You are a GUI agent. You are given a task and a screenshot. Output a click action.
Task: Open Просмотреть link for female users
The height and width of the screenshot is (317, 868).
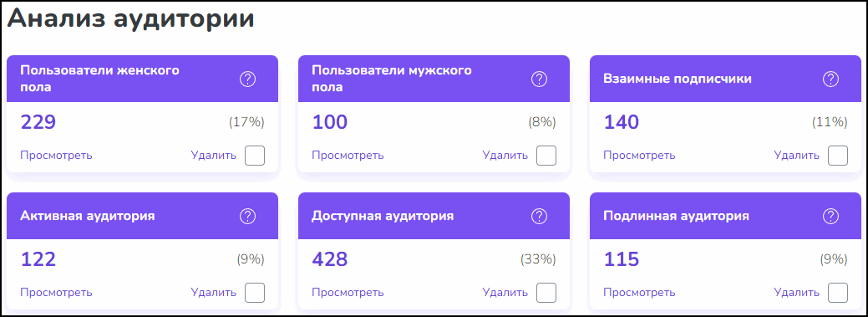click(57, 156)
